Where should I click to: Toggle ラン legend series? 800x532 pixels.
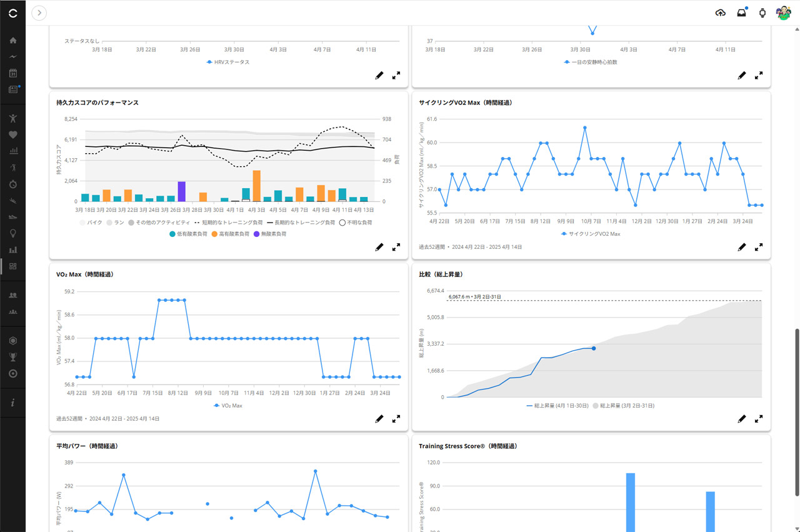tap(114, 222)
